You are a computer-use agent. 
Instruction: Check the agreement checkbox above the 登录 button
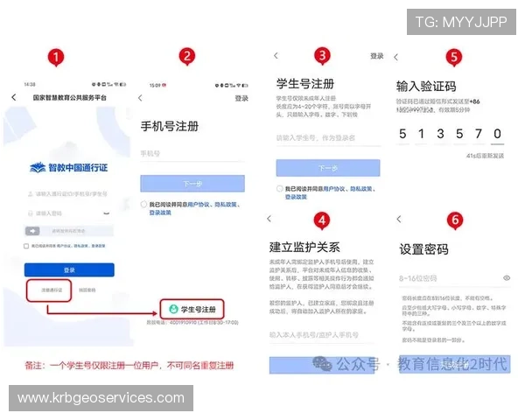click(x=26, y=246)
